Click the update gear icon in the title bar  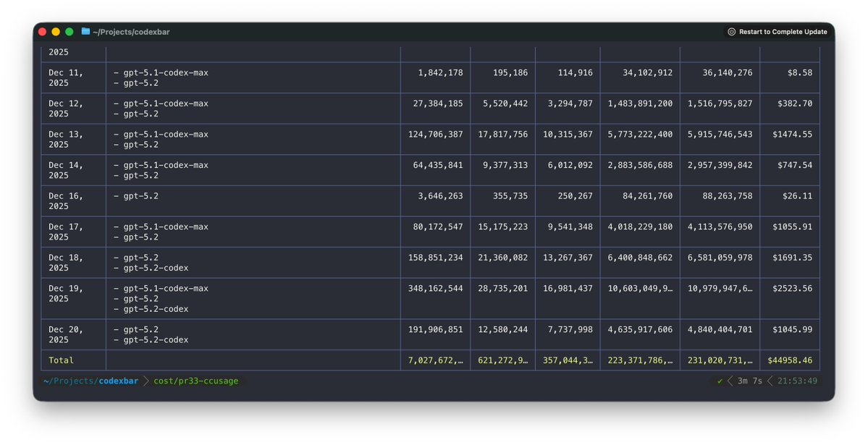(730, 31)
